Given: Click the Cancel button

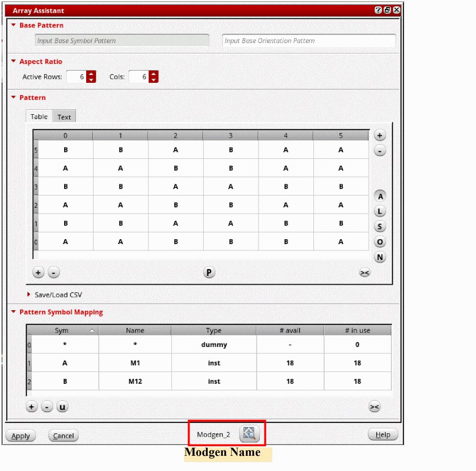Looking at the screenshot, I should (64, 436).
